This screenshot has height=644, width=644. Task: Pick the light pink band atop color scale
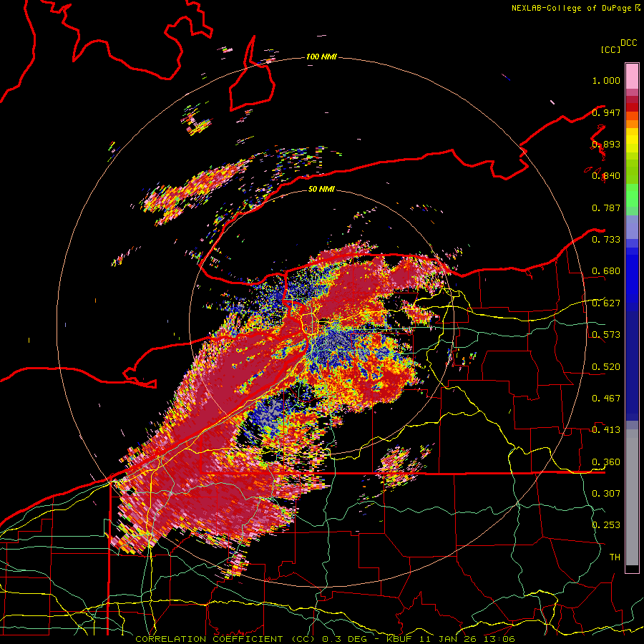(632, 76)
